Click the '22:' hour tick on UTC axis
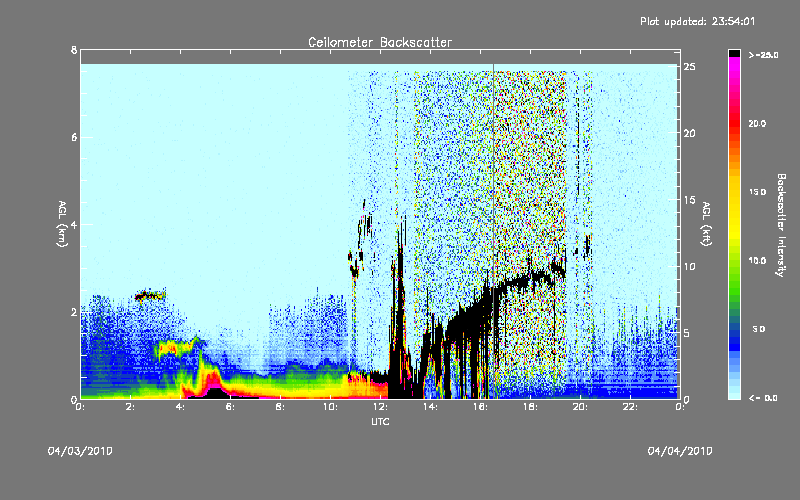 [630, 407]
